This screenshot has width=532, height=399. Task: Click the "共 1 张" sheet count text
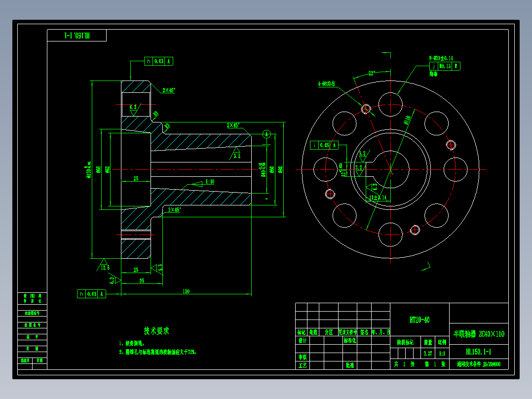(405, 364)
